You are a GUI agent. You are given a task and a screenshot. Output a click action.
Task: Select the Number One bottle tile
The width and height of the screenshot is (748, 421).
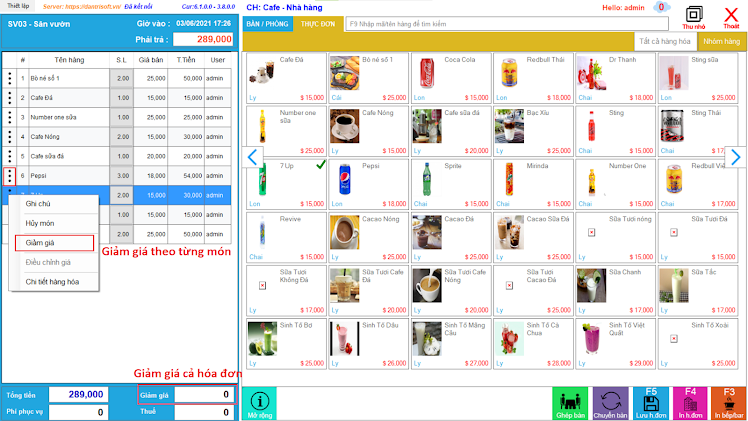(x=615, y=184)
